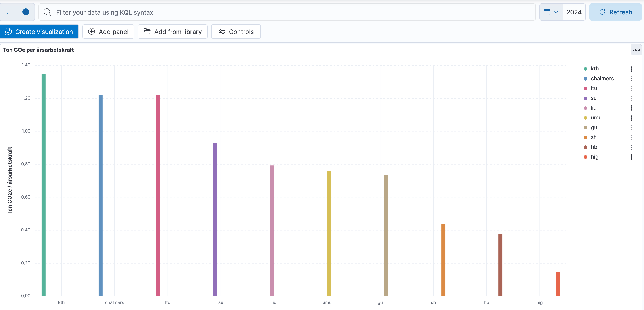
Task: Click the Add panel button
Action: pos(108,32)
